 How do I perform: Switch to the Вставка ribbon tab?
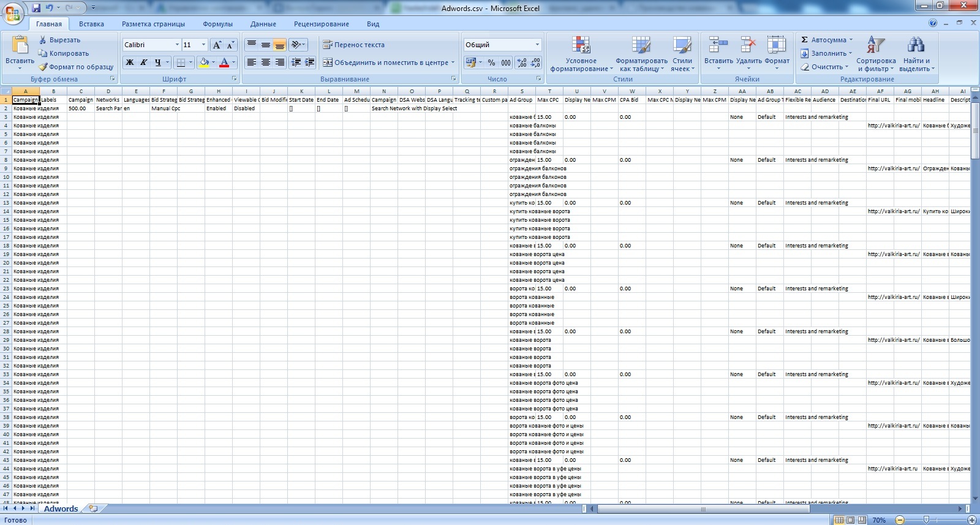91,24
